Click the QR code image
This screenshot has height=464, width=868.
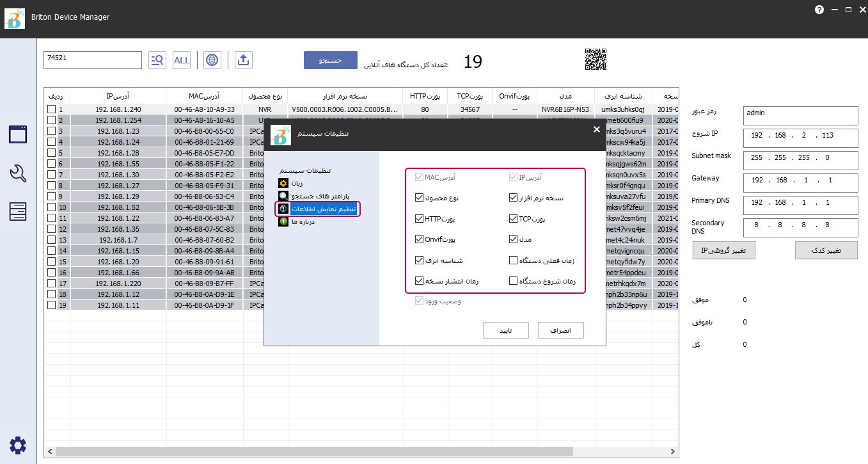point(596,60)
